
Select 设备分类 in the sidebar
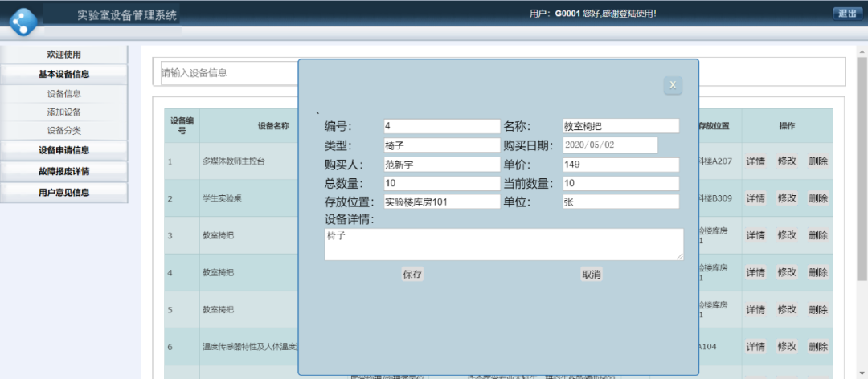click(64, 131)
